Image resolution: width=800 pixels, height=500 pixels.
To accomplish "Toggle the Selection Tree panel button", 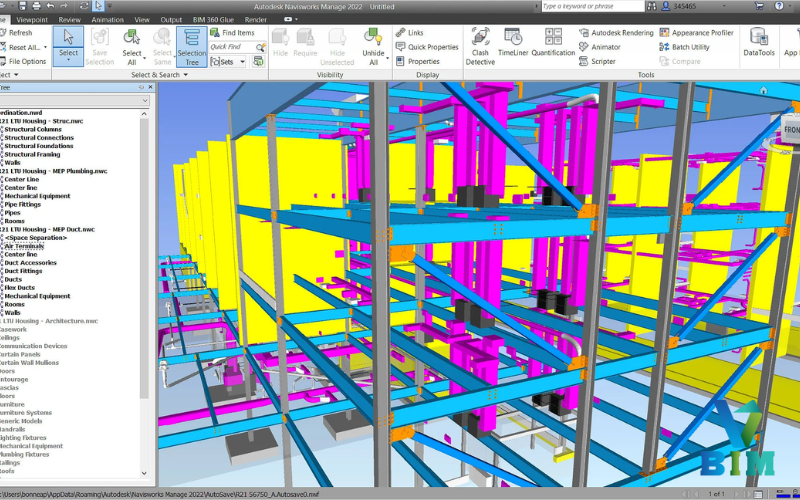I will tap(192, 47).
